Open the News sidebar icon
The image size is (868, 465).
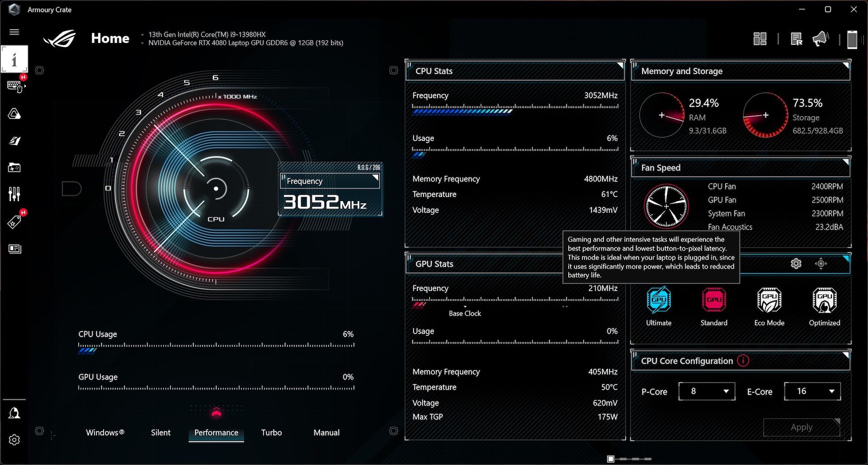[x=14, y=249]
